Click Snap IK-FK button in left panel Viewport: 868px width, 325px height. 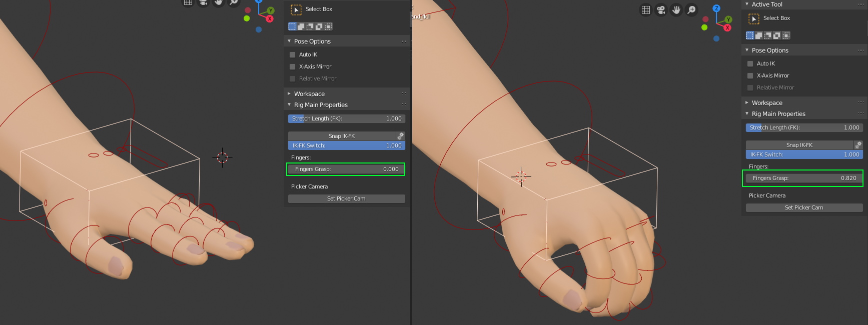pyautogui.click(x=342, y=136)
